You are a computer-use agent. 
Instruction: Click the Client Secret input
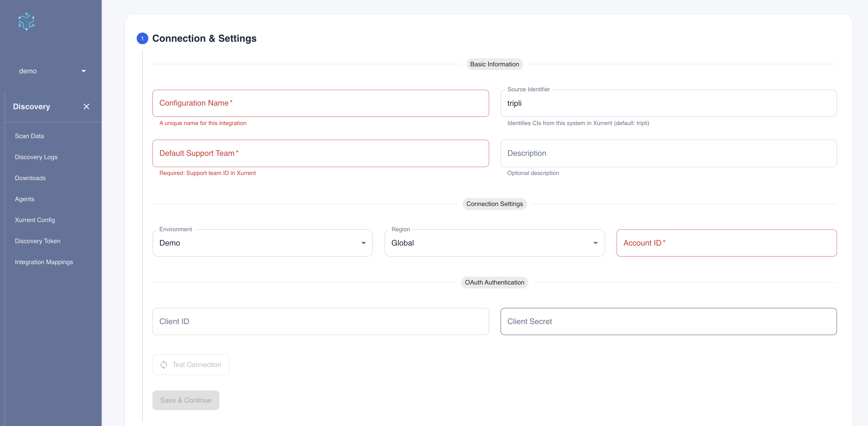point(668,321)
